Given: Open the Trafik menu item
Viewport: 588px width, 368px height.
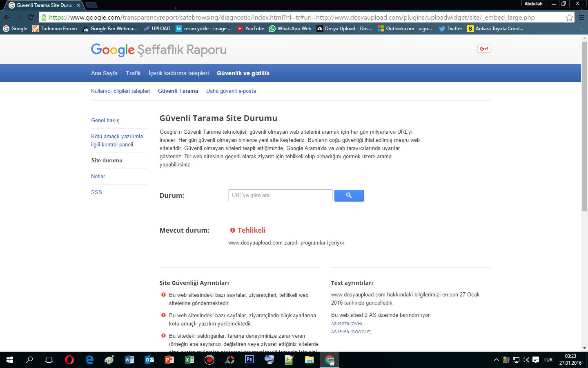Looking at the screenshot, I should coord(133,73).
